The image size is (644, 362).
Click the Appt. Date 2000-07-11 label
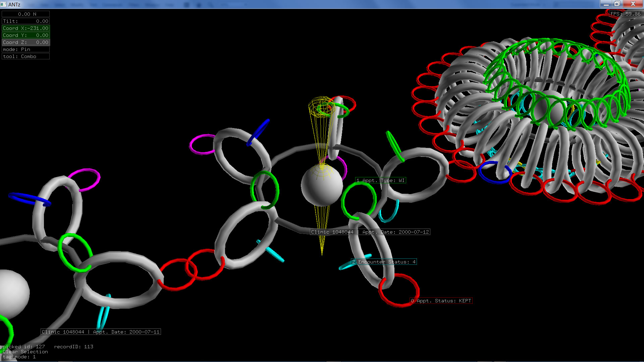click(x=101, y=332)
